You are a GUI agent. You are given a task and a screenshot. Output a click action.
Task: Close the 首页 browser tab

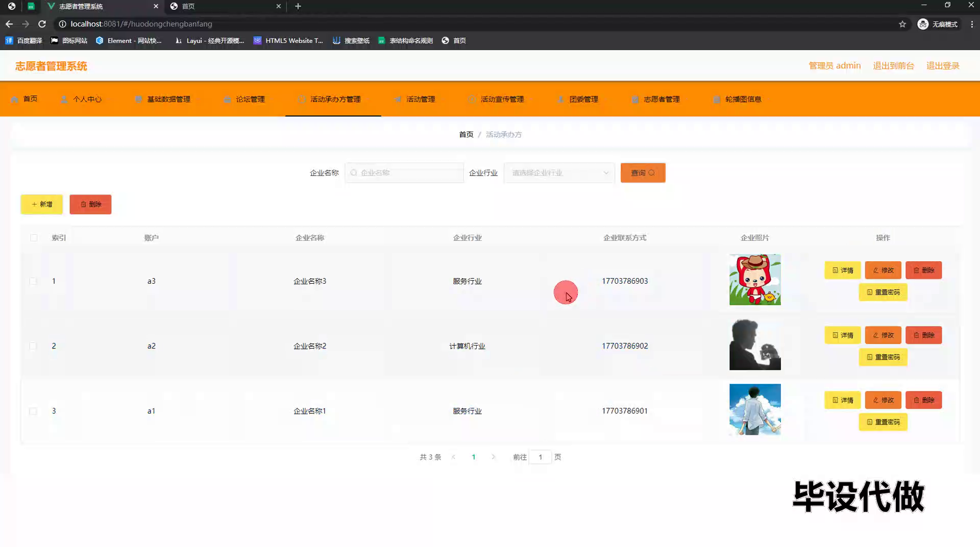[278, 6]
